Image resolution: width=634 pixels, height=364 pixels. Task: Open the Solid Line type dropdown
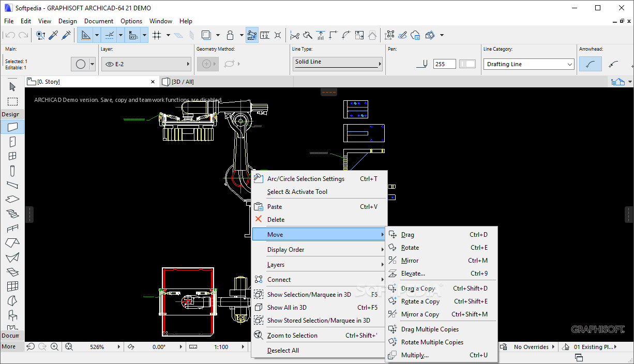point(337,64)
